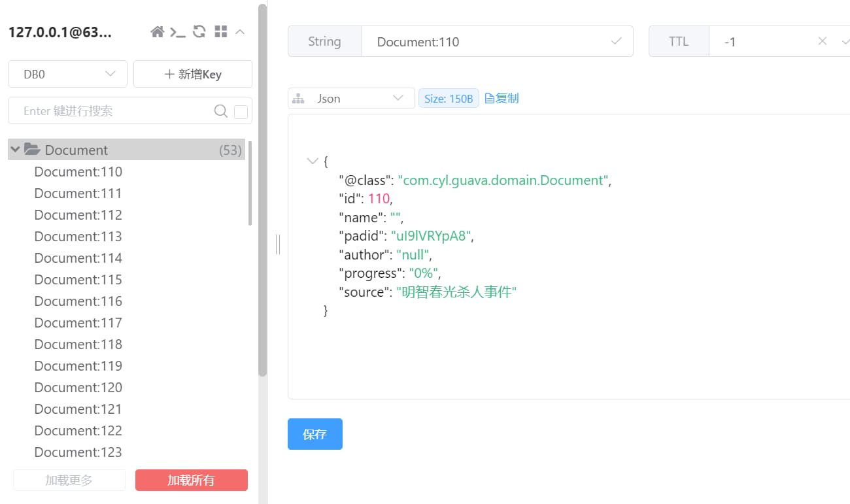Viewport: 850px width, 504px height.
Task: Click the String type label
Action: point(324,41)
